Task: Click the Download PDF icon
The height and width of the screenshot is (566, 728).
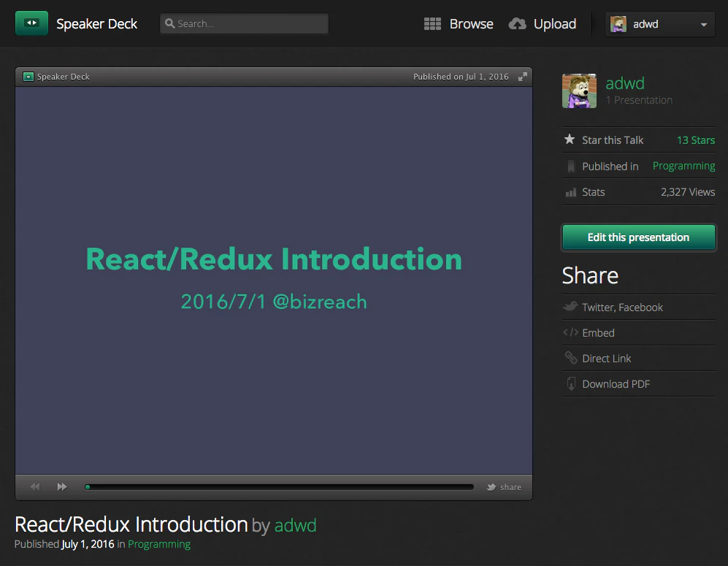Action: click(571, 383)
